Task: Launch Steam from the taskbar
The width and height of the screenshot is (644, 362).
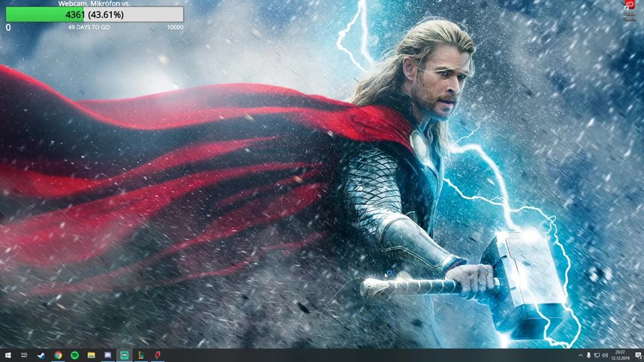Action: 41,355
